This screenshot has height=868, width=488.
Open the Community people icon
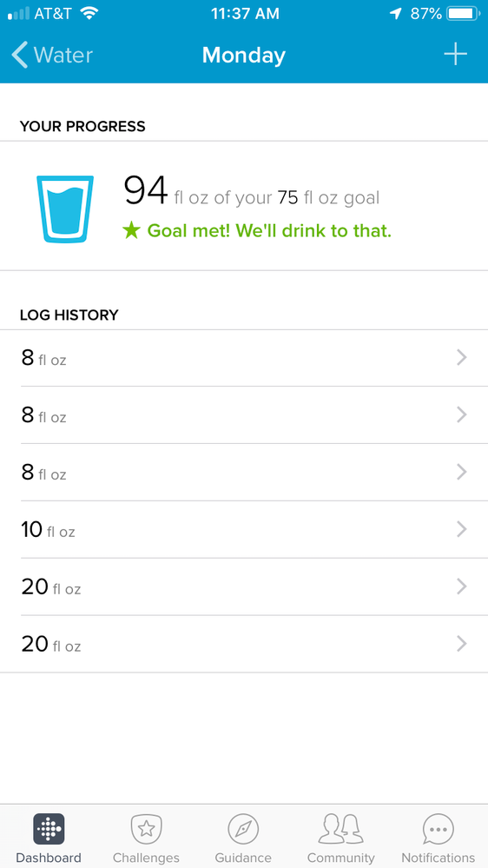(x=341, y=829)
